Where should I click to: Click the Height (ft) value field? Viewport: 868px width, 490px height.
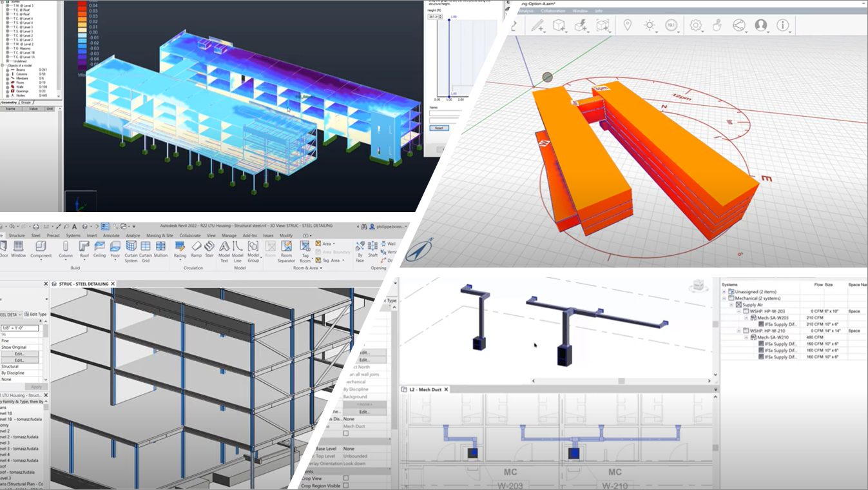435,15
